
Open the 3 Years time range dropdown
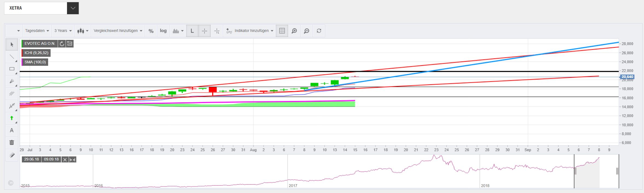pyautogui.click(x=63, y=31)
